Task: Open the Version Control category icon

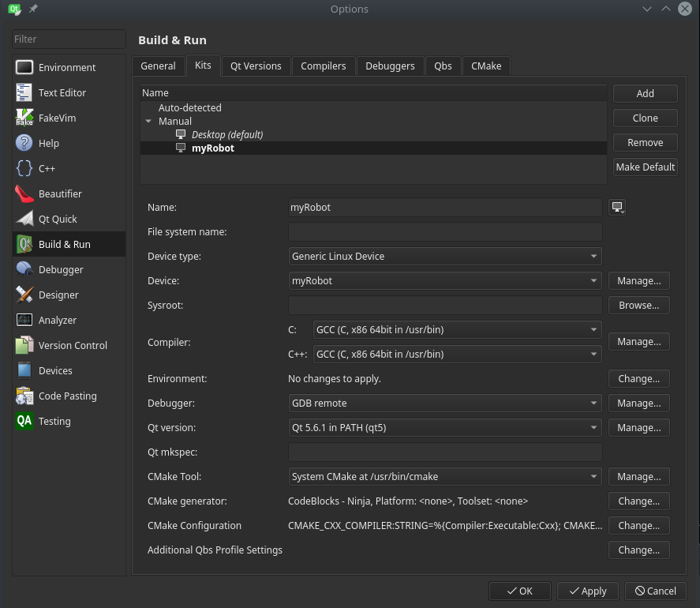Action: 24,345
